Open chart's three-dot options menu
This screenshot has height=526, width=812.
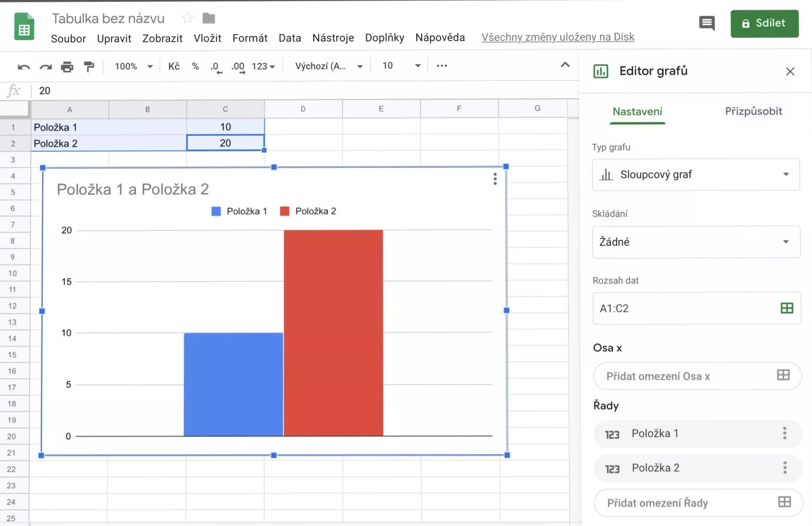(495, 179)
